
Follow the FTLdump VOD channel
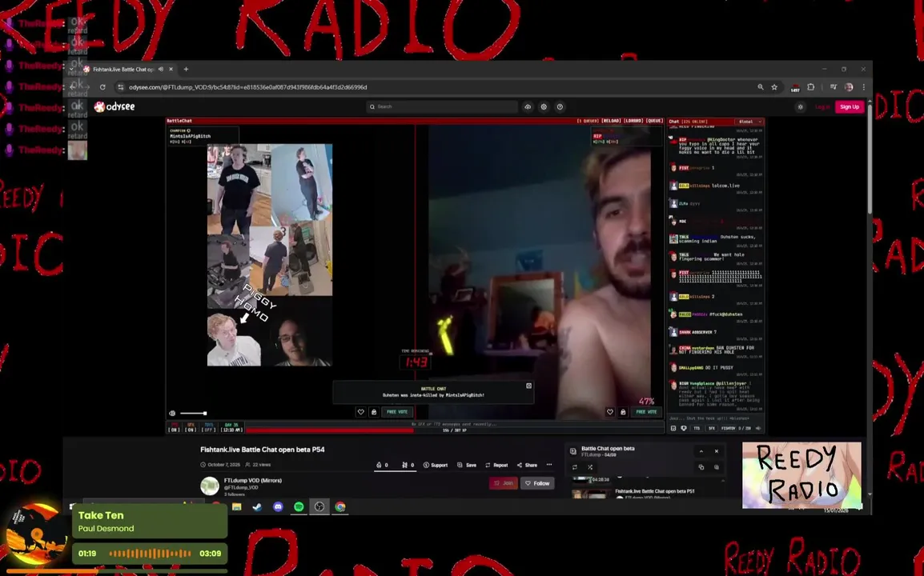537,483
